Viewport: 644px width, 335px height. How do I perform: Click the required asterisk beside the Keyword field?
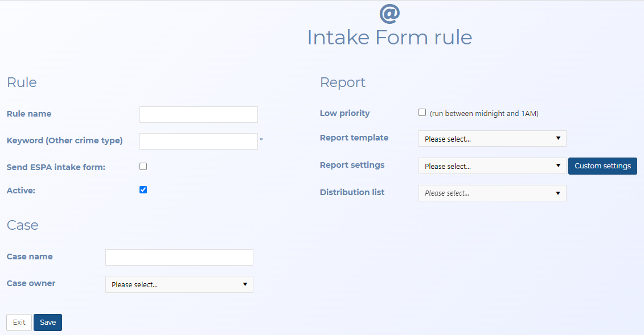(261, 139)
